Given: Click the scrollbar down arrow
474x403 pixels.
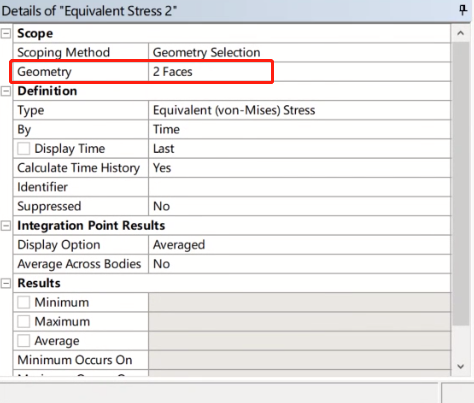Looking at the screenshot, I should [x=461, y=366].
